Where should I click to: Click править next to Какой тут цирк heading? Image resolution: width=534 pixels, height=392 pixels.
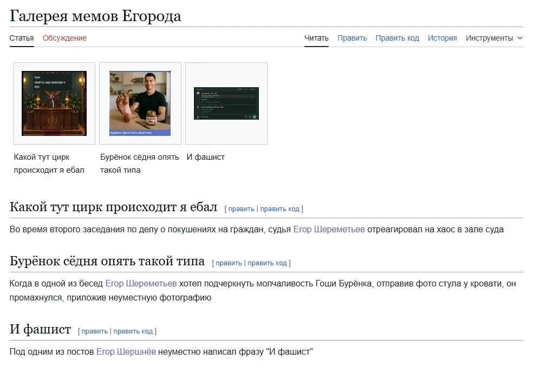[x=241, y=209]
